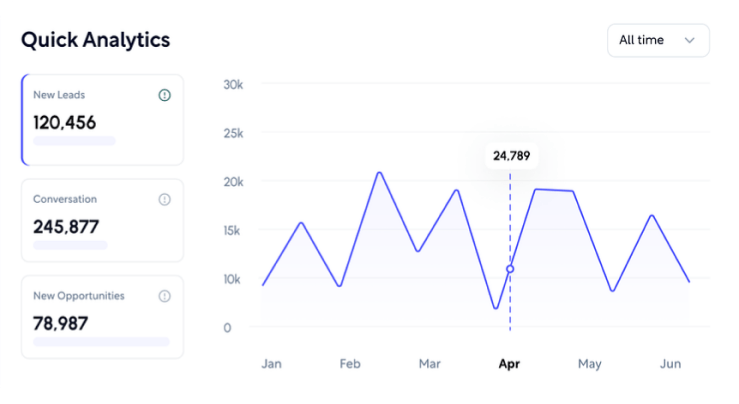Viewport: 739px width, 404px height.
Task: Click the New Leads info icon
Action: tap(165, 95)
